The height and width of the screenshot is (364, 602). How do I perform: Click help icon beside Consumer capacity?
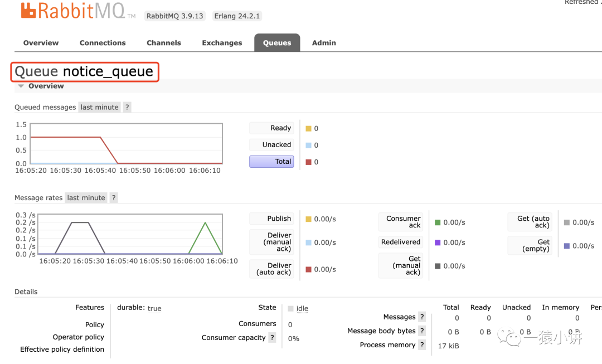tap(272, 337)
